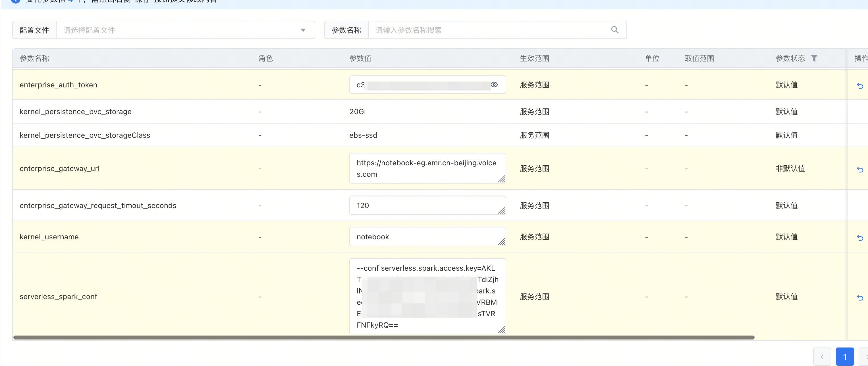Click the parameter name search input field
Screen dimensions: 868x366
489,30
